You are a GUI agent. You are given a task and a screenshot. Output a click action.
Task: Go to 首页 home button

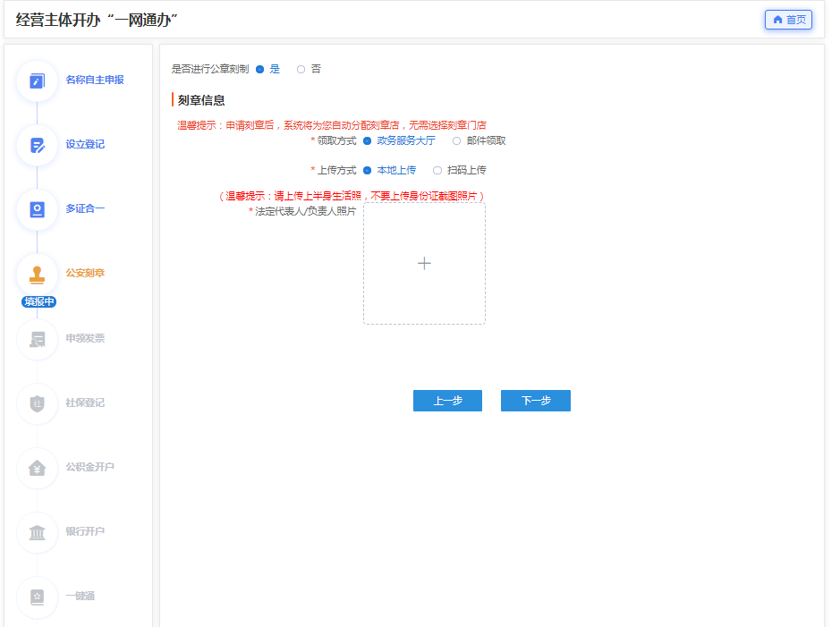tap(788, 20)
